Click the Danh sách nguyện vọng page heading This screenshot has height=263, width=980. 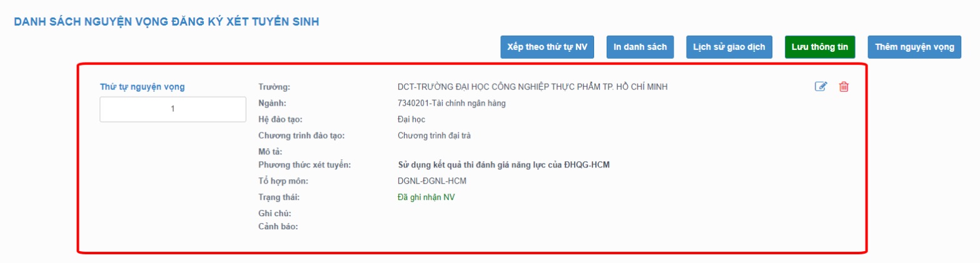pyautogui.click(x=166, y=22)
